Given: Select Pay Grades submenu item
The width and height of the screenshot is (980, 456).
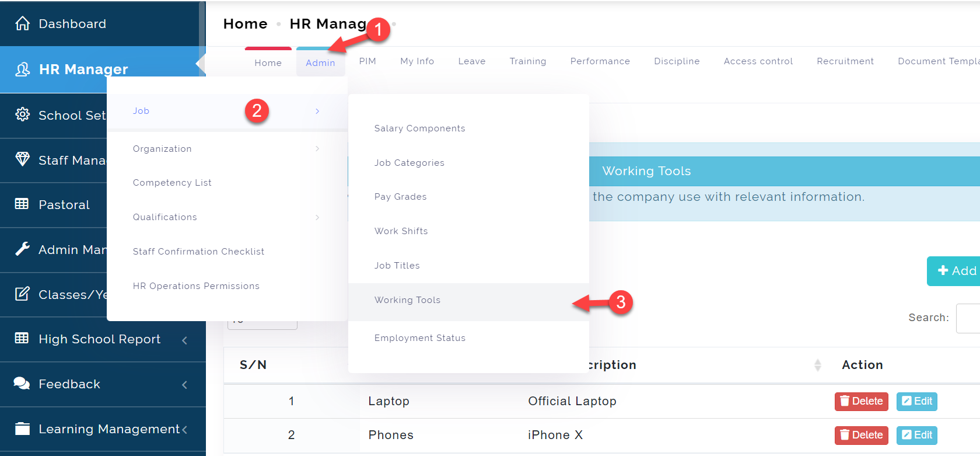Looking at the screenshot, I should 468,197.
